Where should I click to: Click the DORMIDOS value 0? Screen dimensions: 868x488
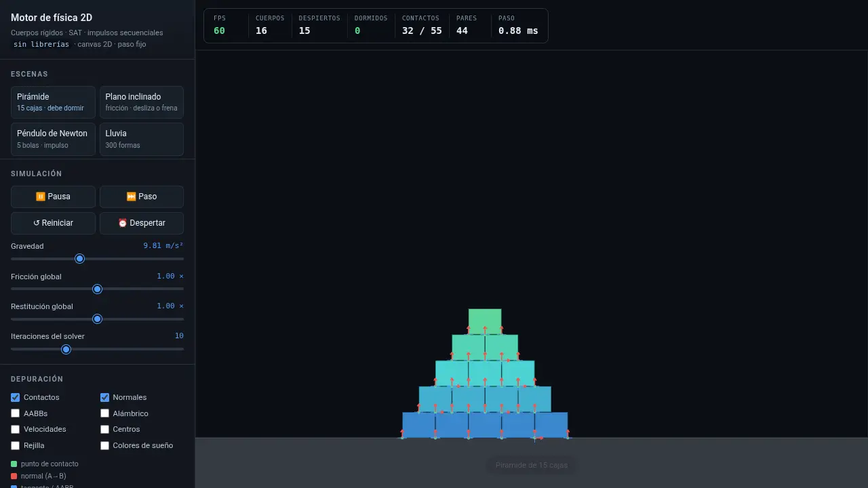pyautogui.click(x=357, y=30)
